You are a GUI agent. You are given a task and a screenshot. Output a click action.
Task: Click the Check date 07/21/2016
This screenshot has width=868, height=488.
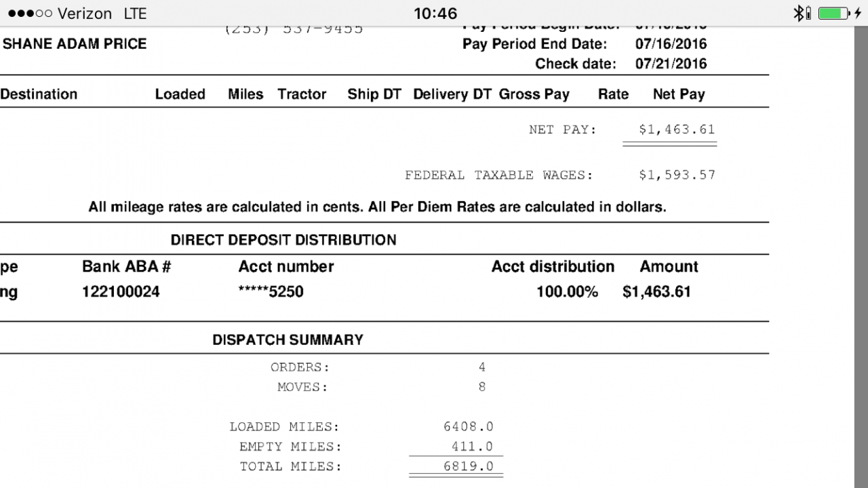671,64
